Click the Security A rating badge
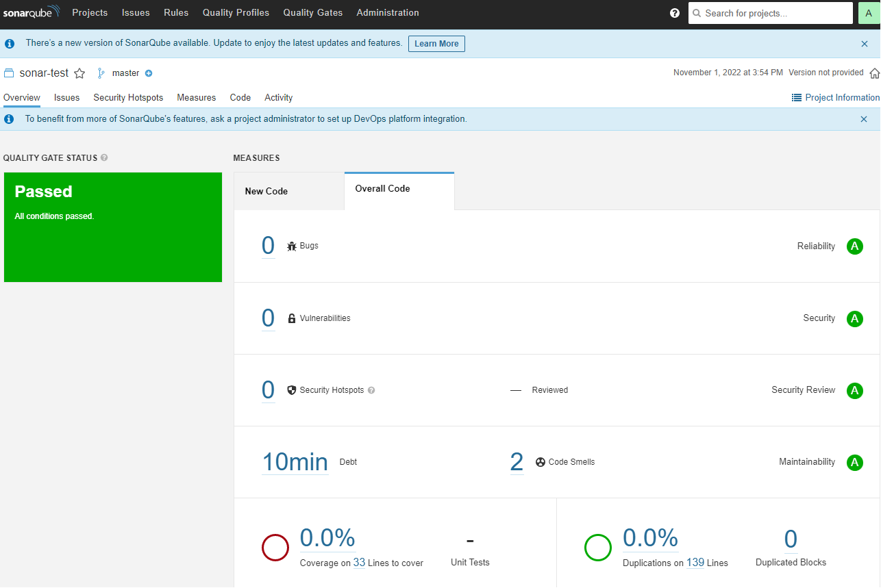The image size is (881, 588). pos(854,318)
